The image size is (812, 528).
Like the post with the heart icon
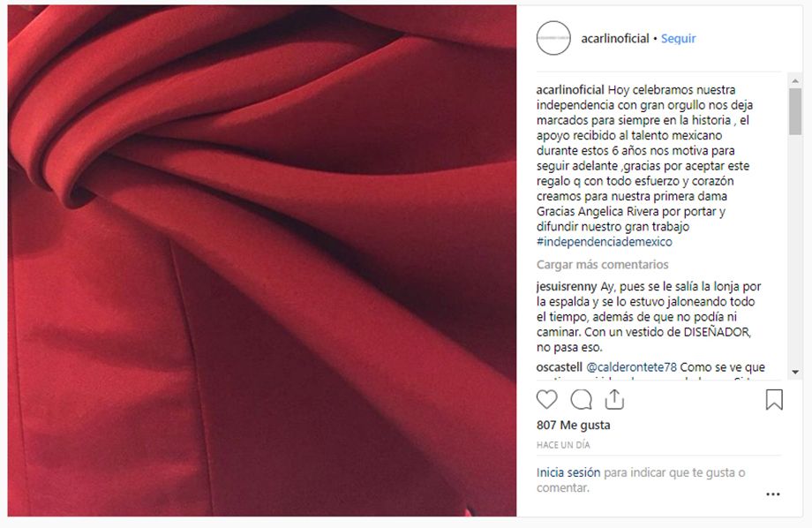[x=546, y=400]
